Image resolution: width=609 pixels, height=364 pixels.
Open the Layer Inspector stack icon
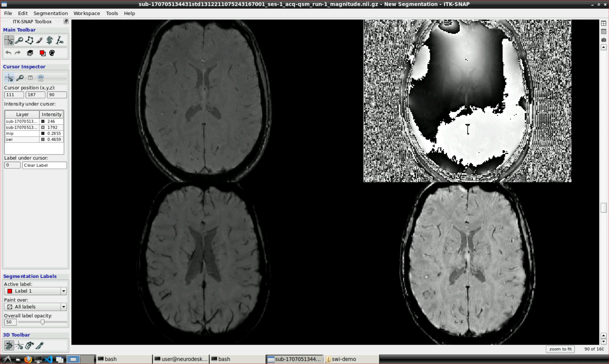(x=30, y=53)
